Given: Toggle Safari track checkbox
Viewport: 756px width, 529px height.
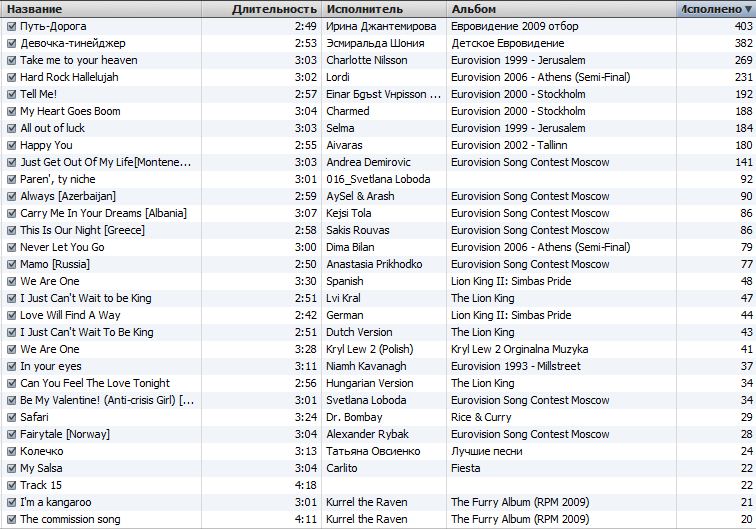Looking at the screenshot, I should point(12,418).
